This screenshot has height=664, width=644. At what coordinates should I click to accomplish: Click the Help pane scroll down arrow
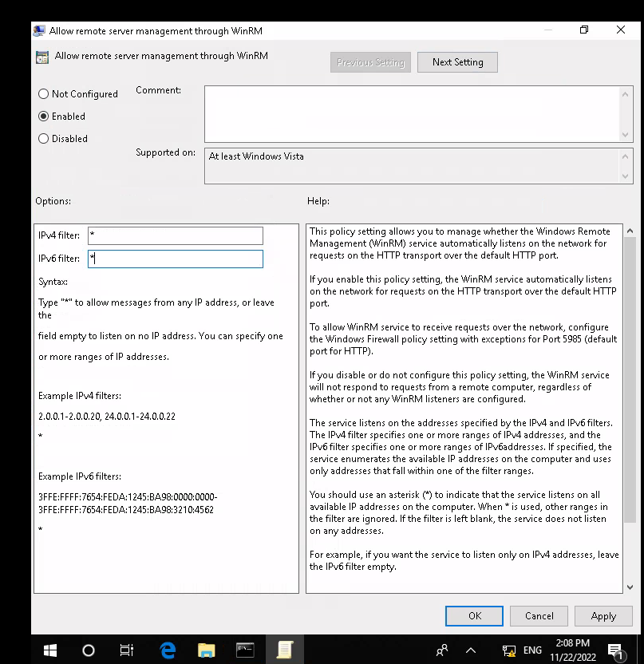630,587
